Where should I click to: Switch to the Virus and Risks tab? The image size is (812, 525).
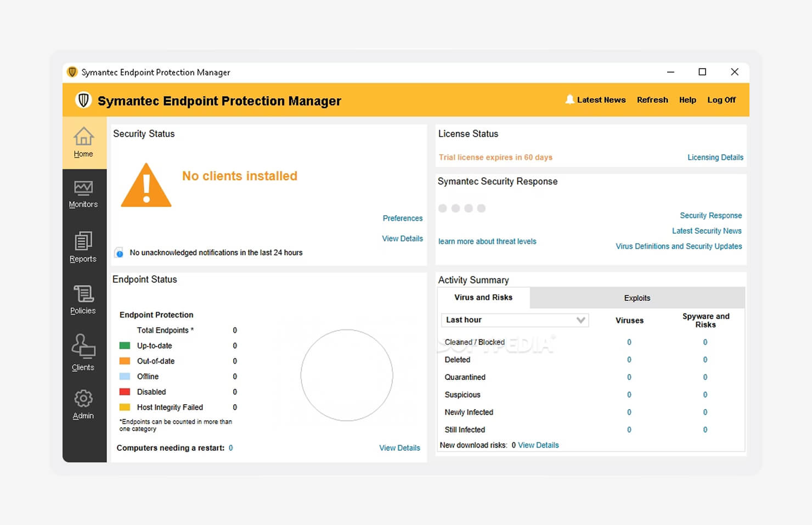[483, 298]
